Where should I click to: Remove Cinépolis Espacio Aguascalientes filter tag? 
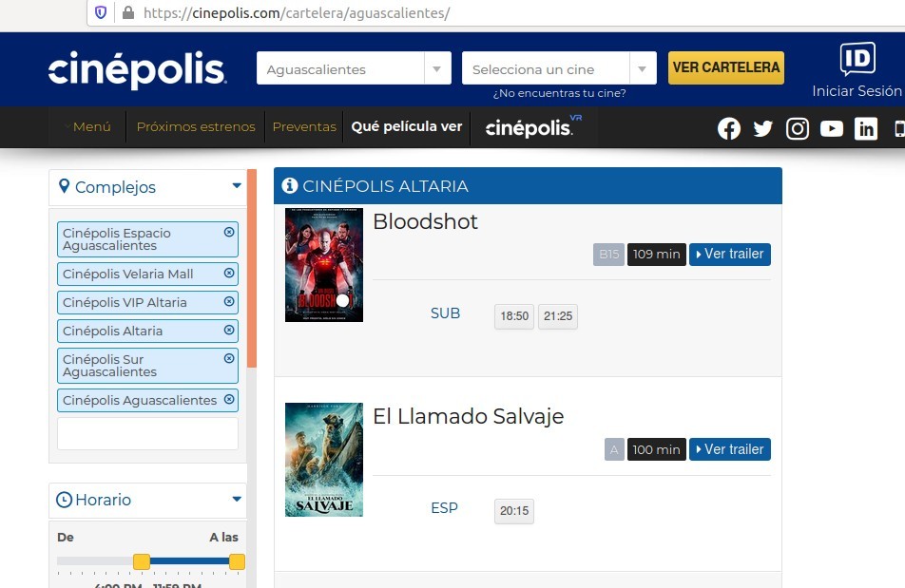pyautogui.click(x=228, y=232)
